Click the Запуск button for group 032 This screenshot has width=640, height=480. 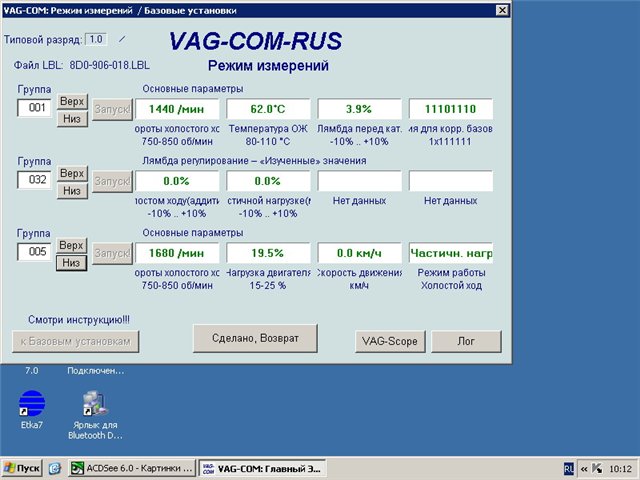click(x=112, y=181)
